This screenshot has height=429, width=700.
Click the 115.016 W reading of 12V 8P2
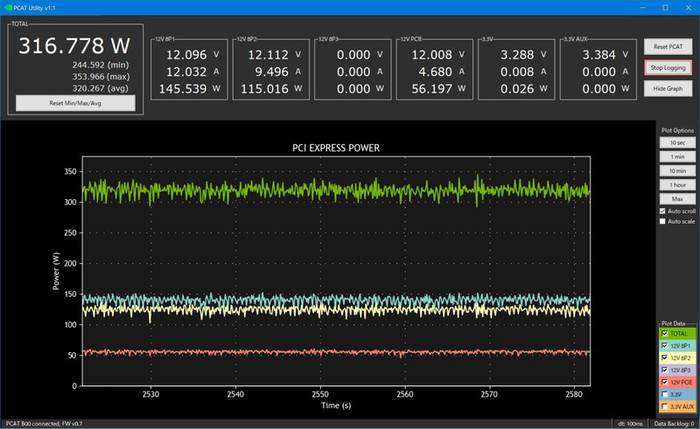[271, 89]
